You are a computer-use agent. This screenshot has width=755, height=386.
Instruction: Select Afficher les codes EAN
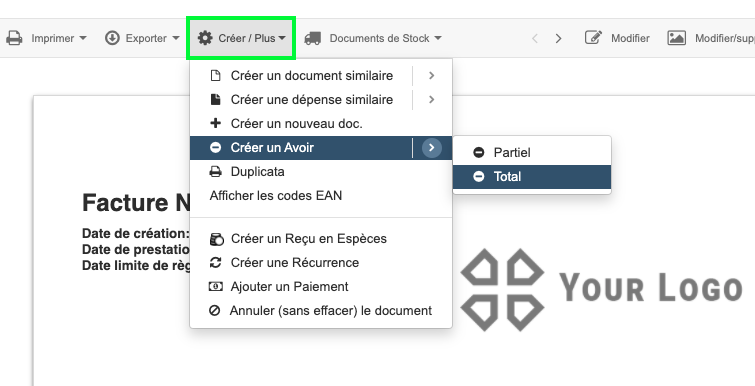[x=276, y=196]
